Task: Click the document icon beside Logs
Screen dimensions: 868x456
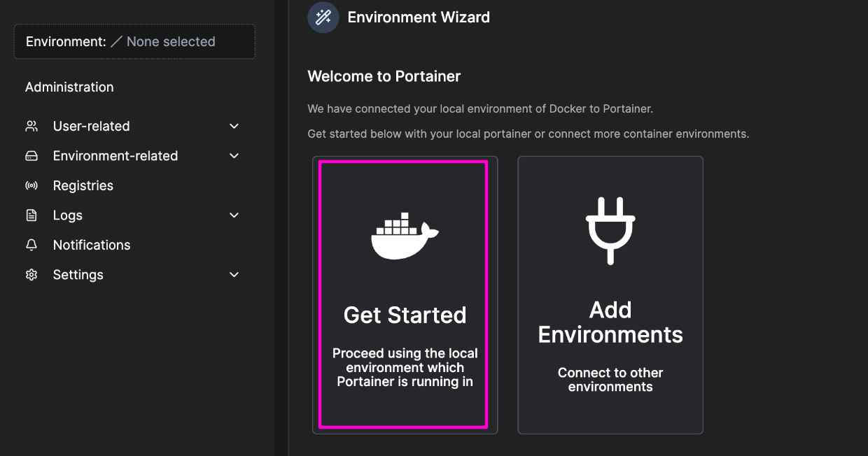Action: click(31, 215)
